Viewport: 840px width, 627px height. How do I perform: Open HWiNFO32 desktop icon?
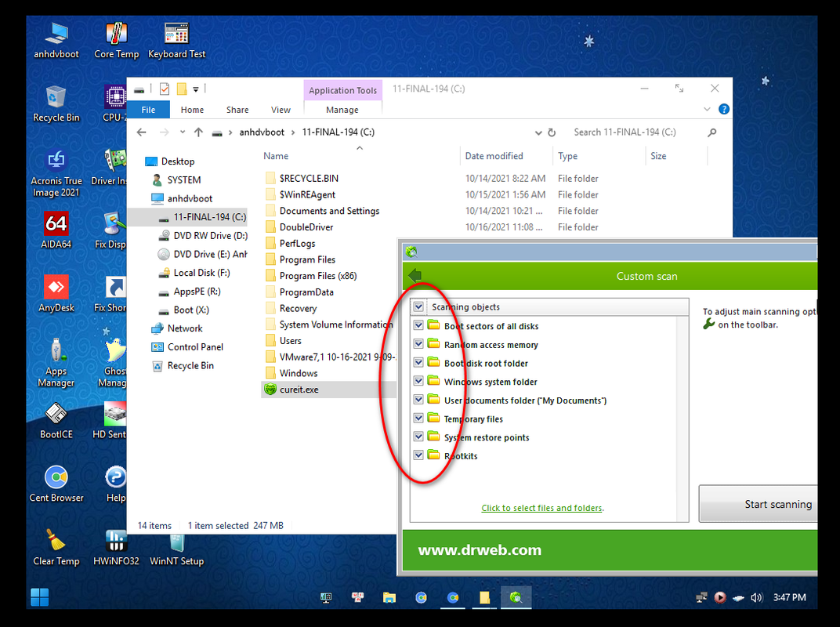116,547
